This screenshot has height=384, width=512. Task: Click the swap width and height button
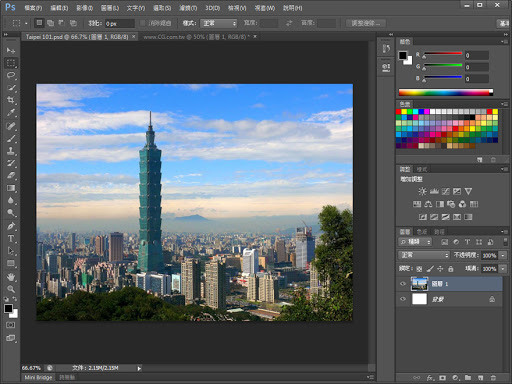289,23
